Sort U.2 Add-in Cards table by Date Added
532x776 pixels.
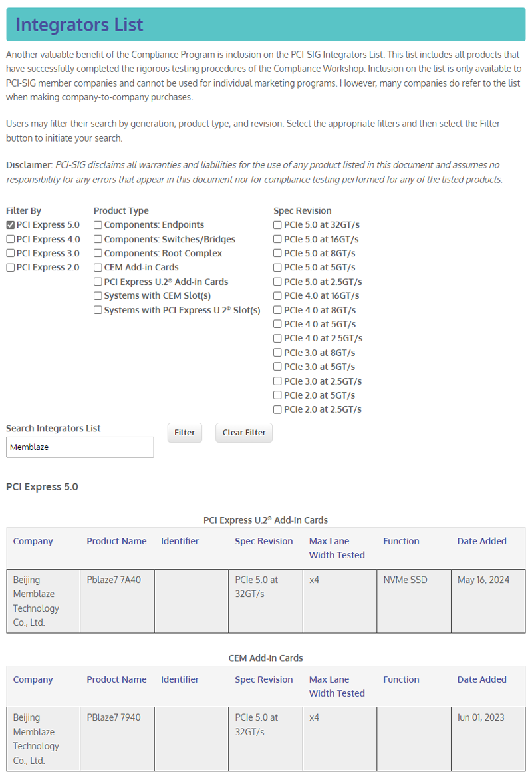[481, 542]
